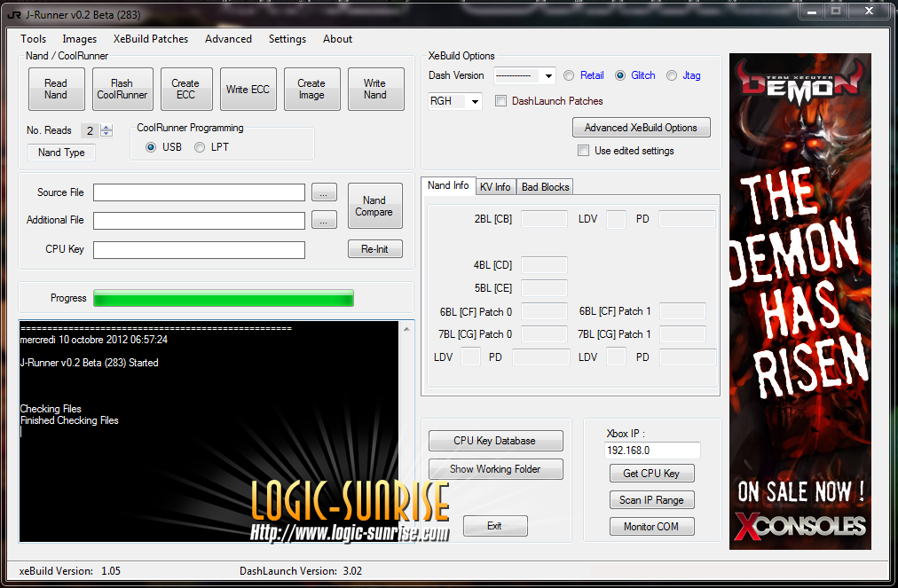Click the Team Xecuter Demon ad banner
This screenshot has height=588, width=898.
pos(800,302)
